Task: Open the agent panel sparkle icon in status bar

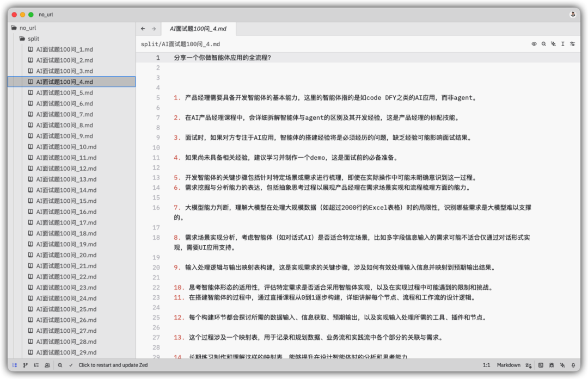Action: tap(562, 365)
